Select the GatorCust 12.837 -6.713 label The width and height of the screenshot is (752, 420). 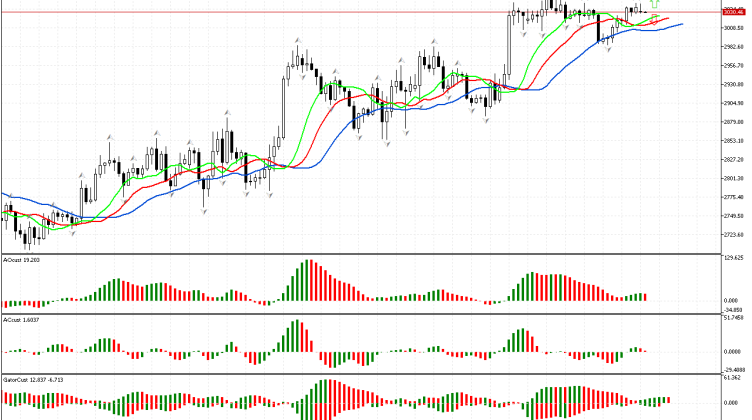point(32,381)
